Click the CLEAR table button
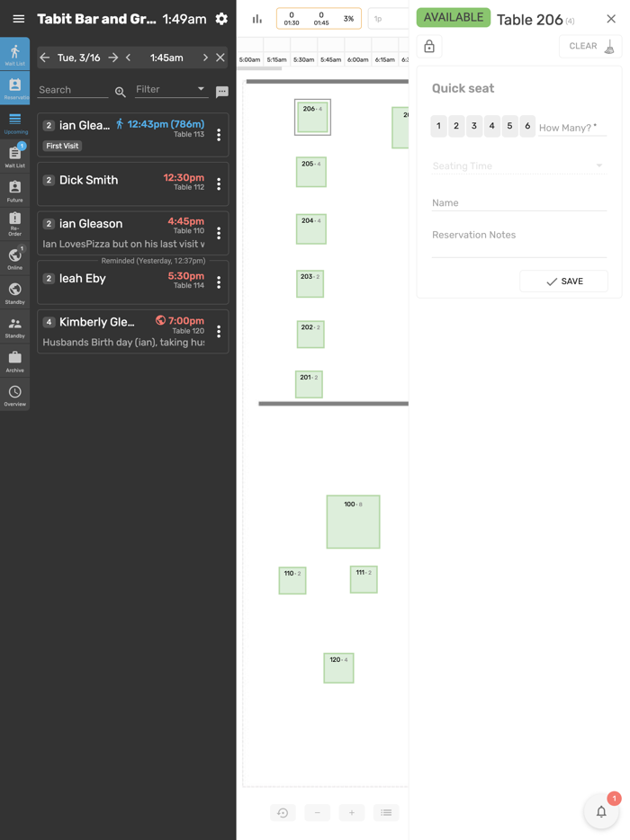The height and width of the screenshot is (840, 630). [590, 46]
